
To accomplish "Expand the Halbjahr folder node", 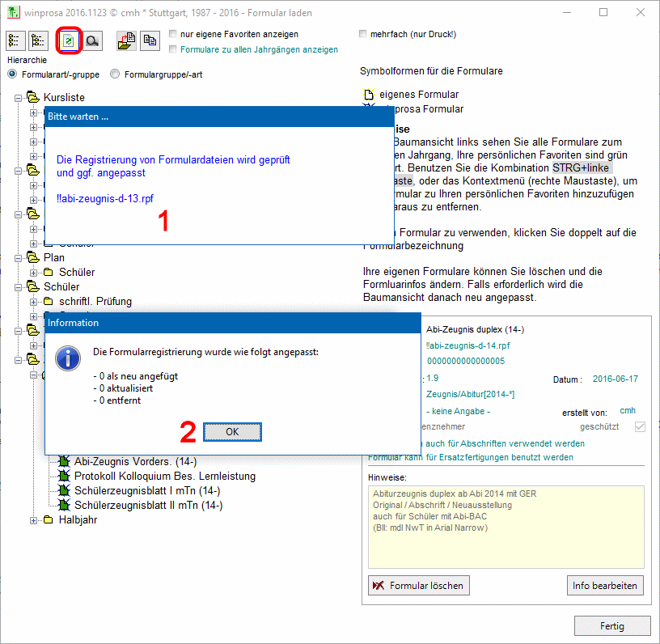I will tap(34, 519).
